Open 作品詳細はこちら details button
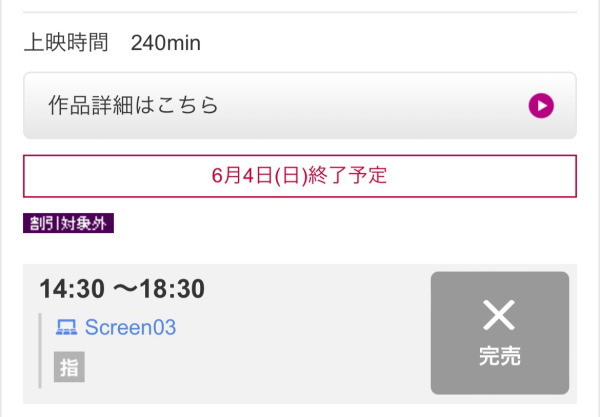The image size is (600, 417). tap(300, 105)
